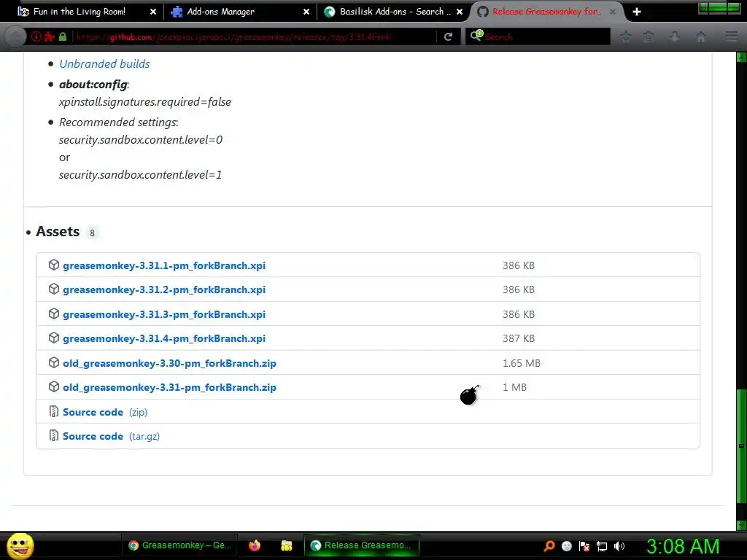This screenshot has height=560, width=747.
Task: Open the smiley face Start button
Action: point(20,545)
